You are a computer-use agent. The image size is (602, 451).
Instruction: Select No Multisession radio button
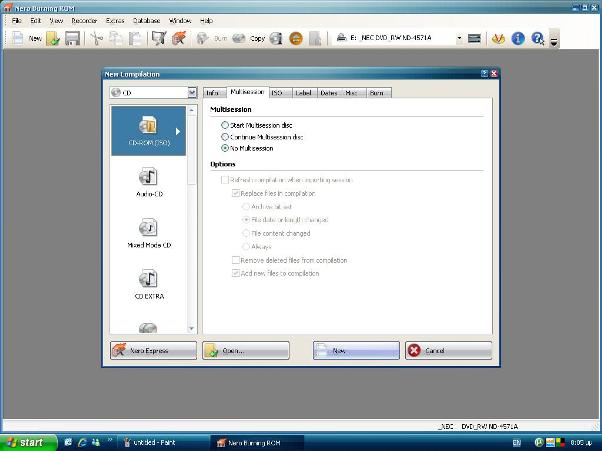[225, 148]
